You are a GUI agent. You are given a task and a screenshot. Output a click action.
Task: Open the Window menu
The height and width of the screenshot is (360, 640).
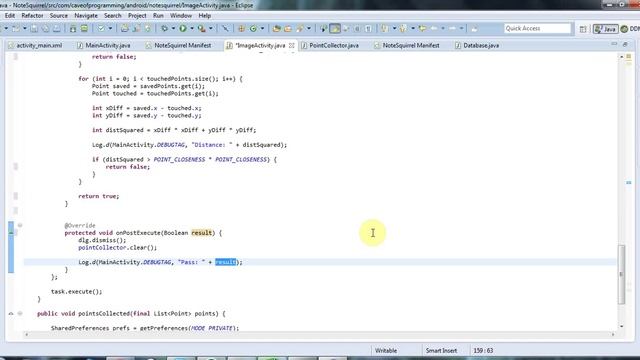tap(181, 16)
